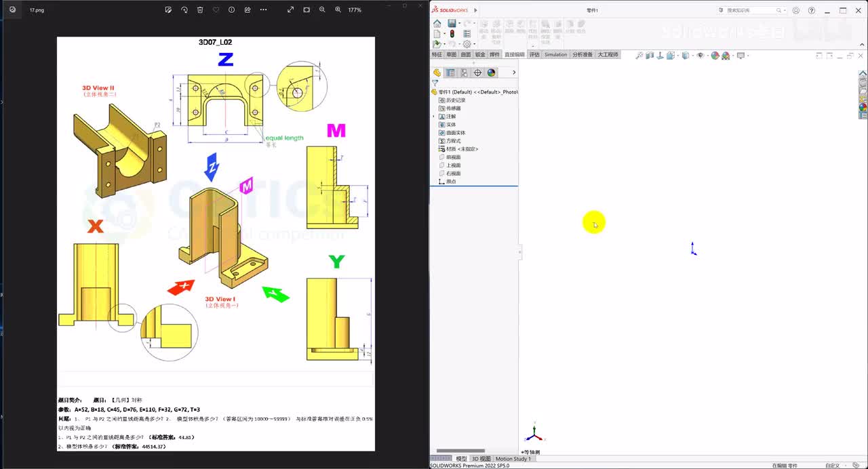Open the Options gear dropdown arrow
Image resolution: width=868 pixels, height=469 pixels.
[x=475, y=44]
